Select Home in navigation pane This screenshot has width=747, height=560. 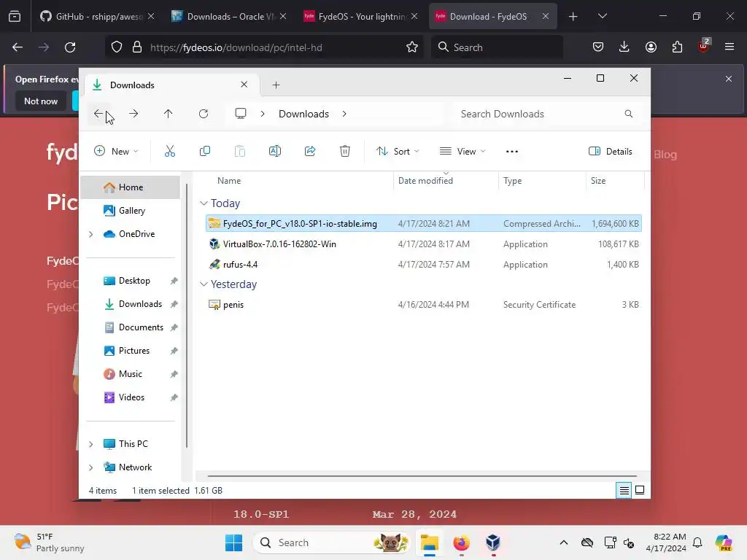130,187
